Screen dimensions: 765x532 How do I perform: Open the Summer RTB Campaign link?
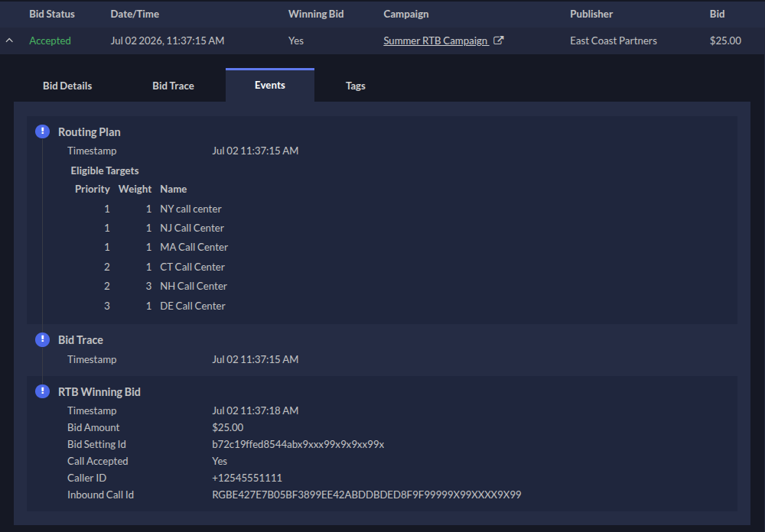pos(436,41)
